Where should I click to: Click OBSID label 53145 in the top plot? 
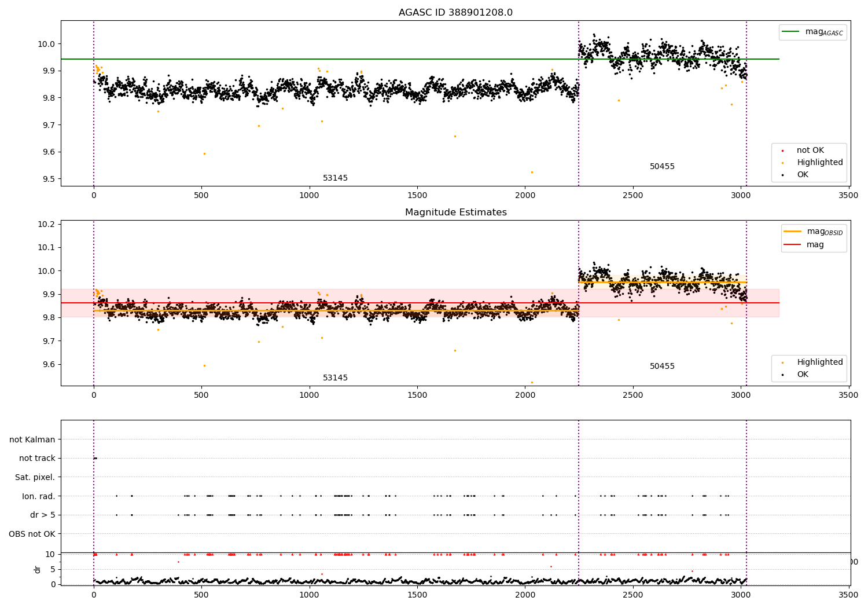pos(336,178)
